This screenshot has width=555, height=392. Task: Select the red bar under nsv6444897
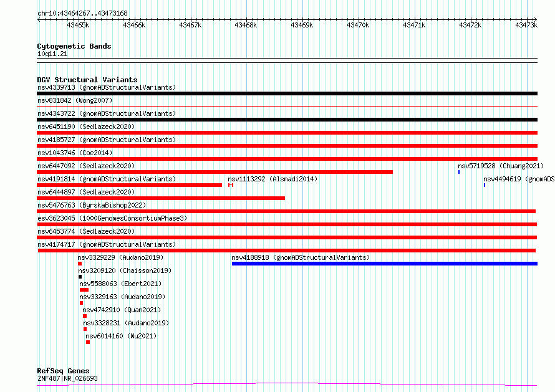[x=161, y=198]
